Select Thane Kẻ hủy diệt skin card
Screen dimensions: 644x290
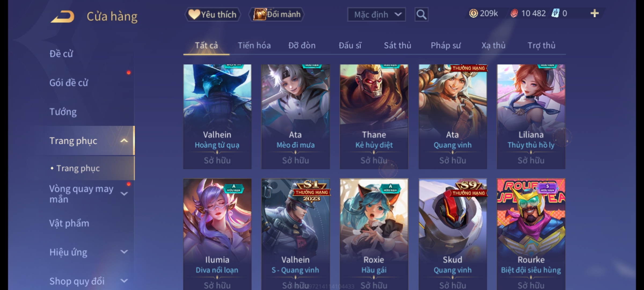pos(374,117)
